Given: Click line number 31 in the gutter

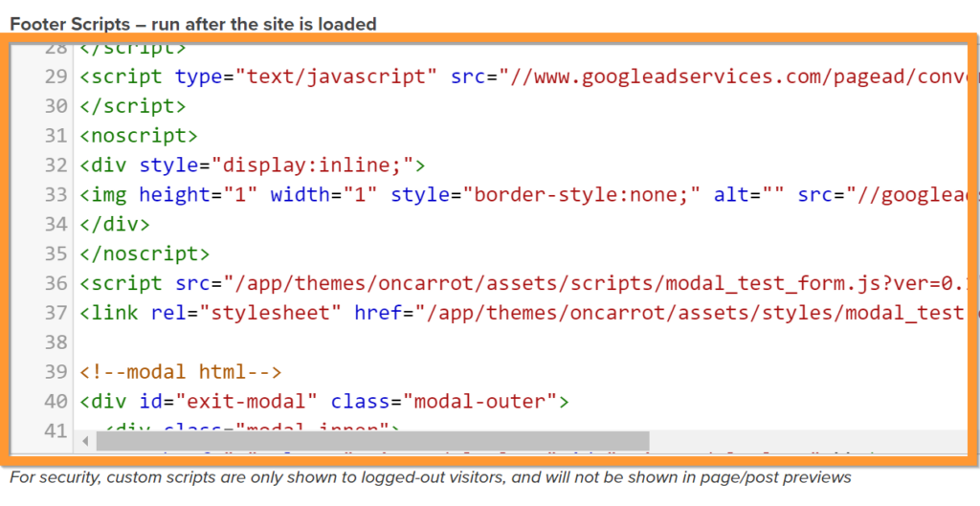Looking at the screenshot, I should click(56, 136).
